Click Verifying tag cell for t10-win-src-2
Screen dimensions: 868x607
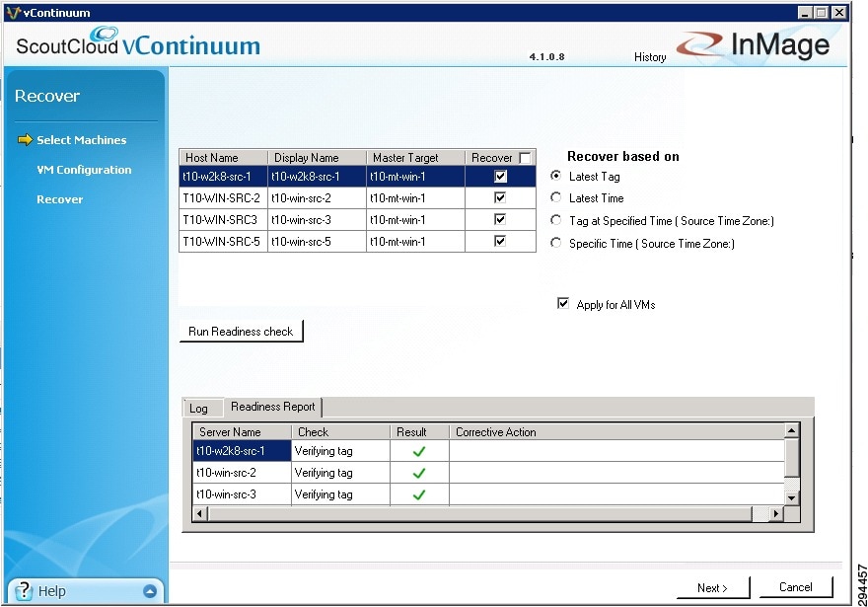tap(341, 473)
